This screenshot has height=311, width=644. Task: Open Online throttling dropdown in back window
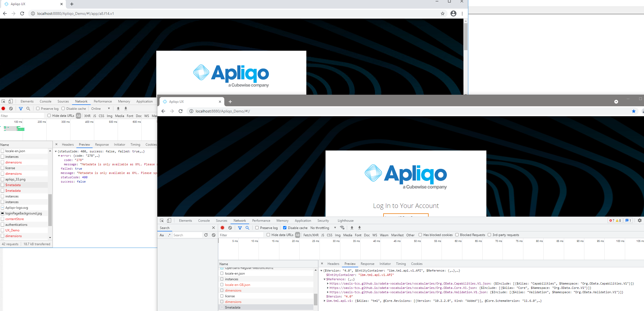point(100,108)
